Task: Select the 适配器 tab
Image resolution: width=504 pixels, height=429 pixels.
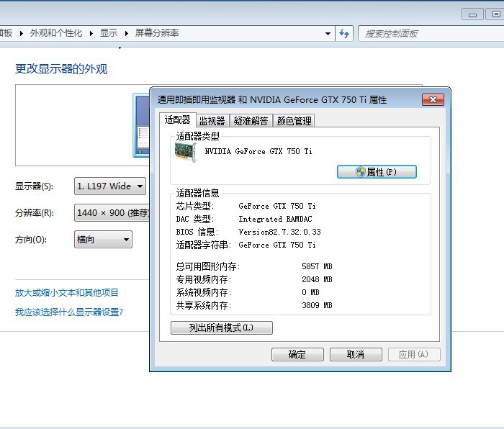Action: pos(177,119)
